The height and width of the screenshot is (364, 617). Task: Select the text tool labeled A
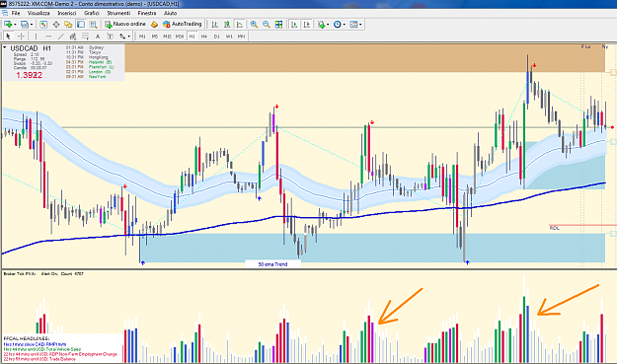coord(98,36)
